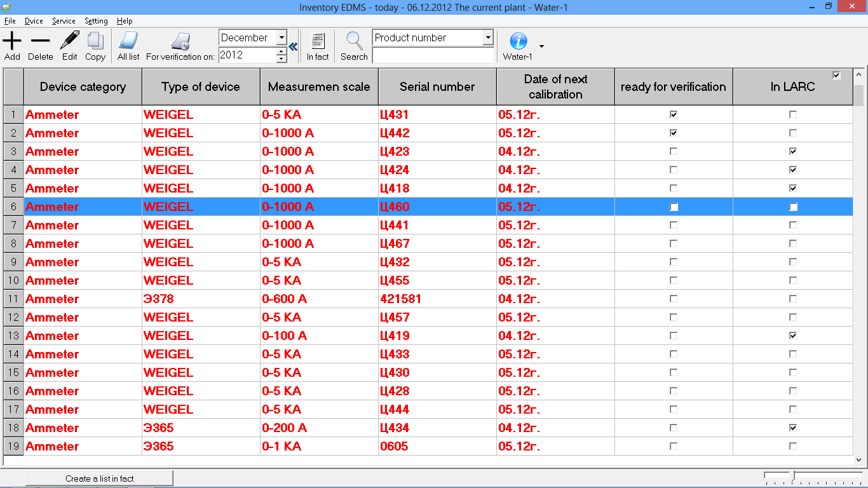The image size is (868, 488).
Task: Click the Delete minus icon
Action: (x=40, y=42)
